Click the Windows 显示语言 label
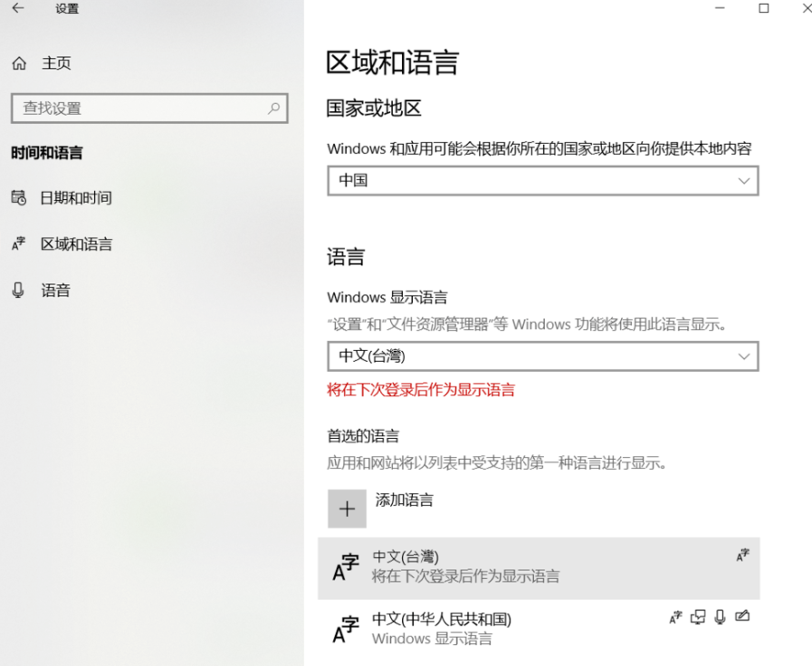Viewport: 812px width, 666px height. coord(387,298)
